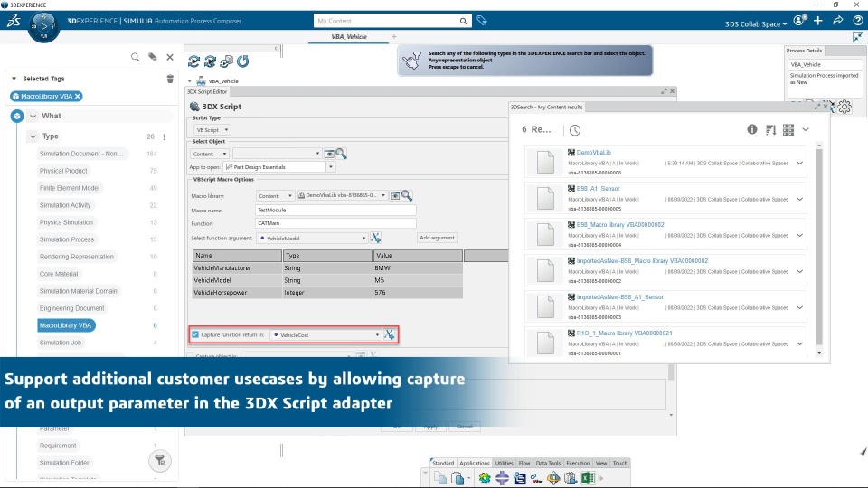
Task: Click the plus Add icon in top bar
Action: click(x=818, y=21)
